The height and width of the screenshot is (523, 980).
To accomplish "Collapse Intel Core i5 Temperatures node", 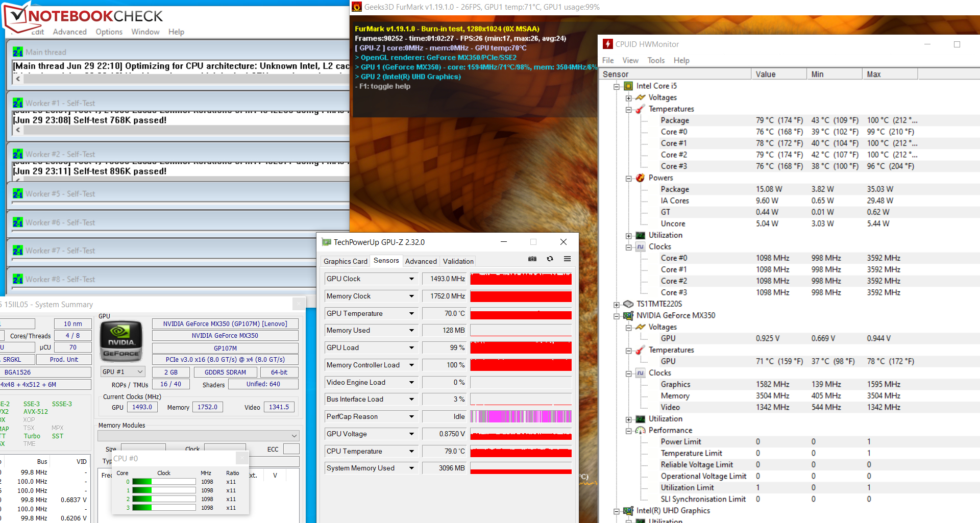I will [x=628, y=109].
